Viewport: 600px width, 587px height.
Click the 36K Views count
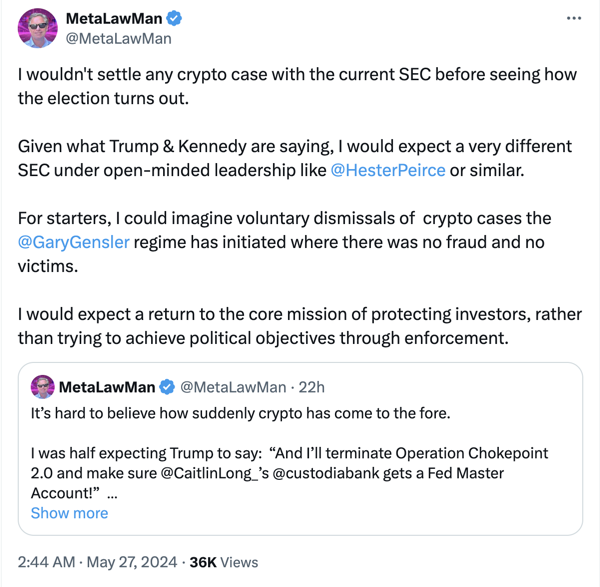click(x=223, y=563)
